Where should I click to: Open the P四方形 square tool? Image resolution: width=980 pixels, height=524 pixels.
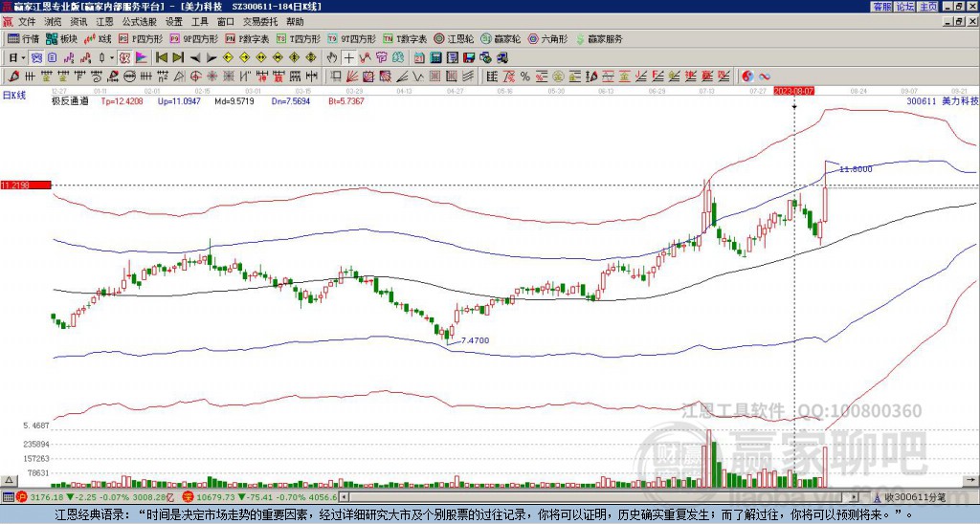tap(142, 38)
